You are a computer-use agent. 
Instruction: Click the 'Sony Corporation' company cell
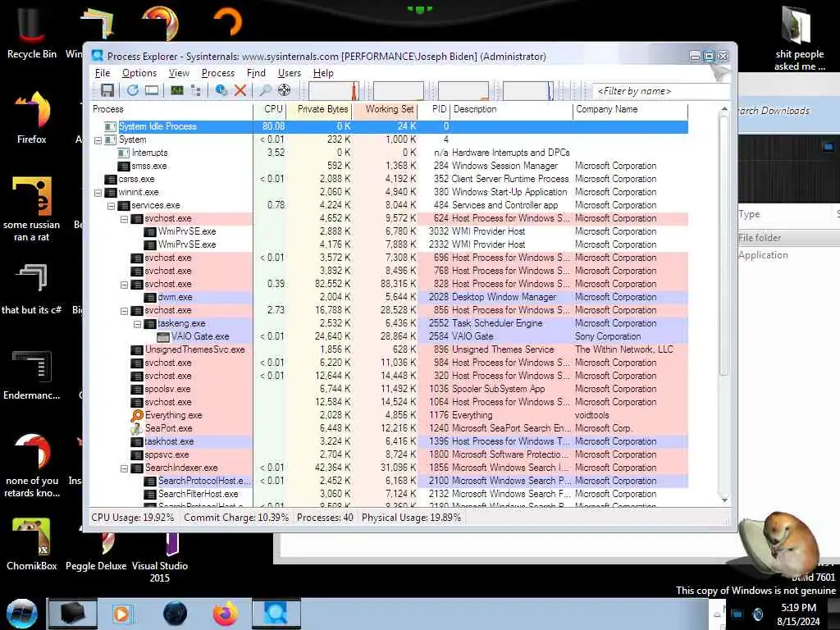(608, 336)
